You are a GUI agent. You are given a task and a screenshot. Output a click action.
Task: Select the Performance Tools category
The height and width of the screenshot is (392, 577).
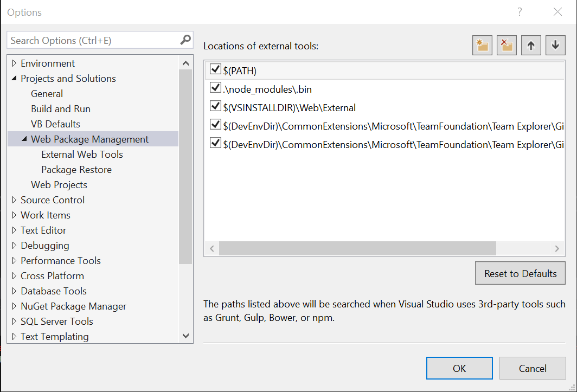(61, 261)
